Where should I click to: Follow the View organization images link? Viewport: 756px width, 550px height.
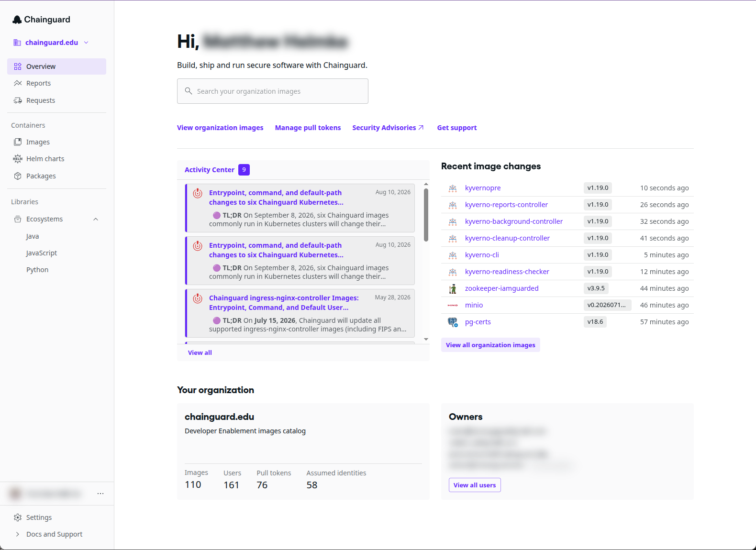[220, 128]
